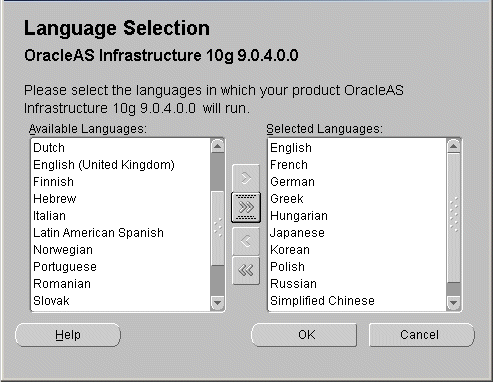Select Simplified Chinese in Selected Languages

357,301
